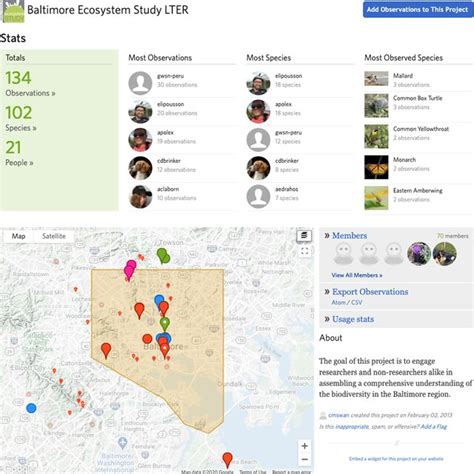This screenshot has width=474, height=474.
Task: Click the last member avatar in Members
Action: tap(444, 254)
